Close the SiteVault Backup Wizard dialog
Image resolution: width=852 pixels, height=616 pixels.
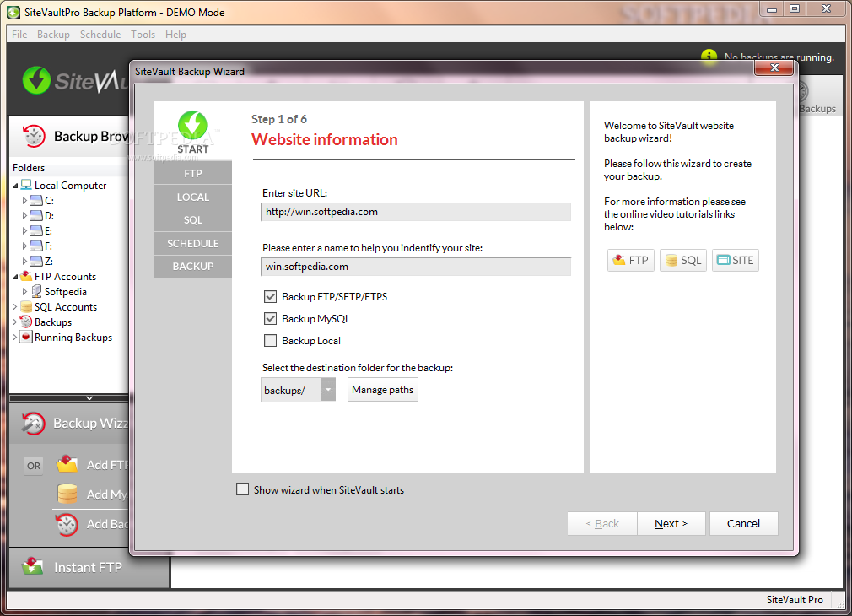click(x=775, y=68)
